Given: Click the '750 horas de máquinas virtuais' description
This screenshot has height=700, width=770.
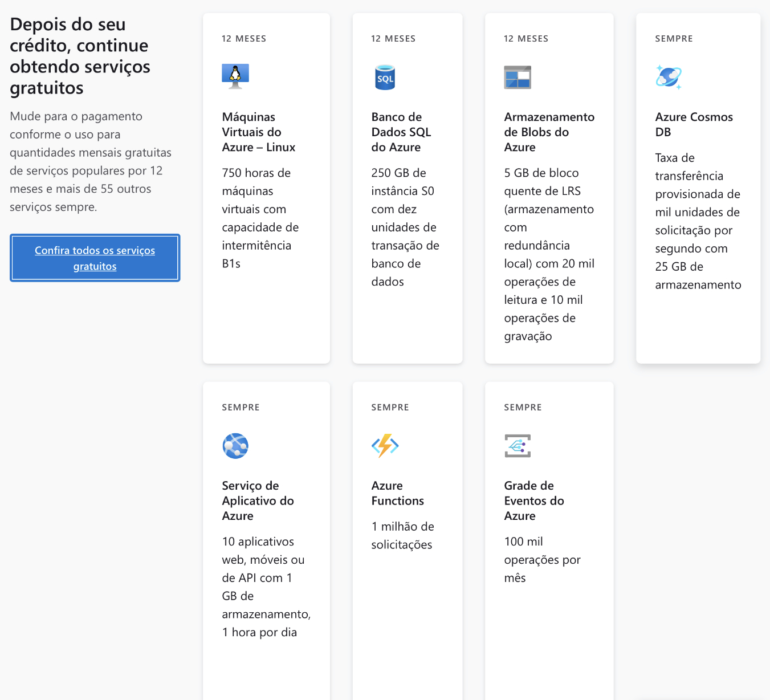Looking at the screenshot, I should (260, 218).
